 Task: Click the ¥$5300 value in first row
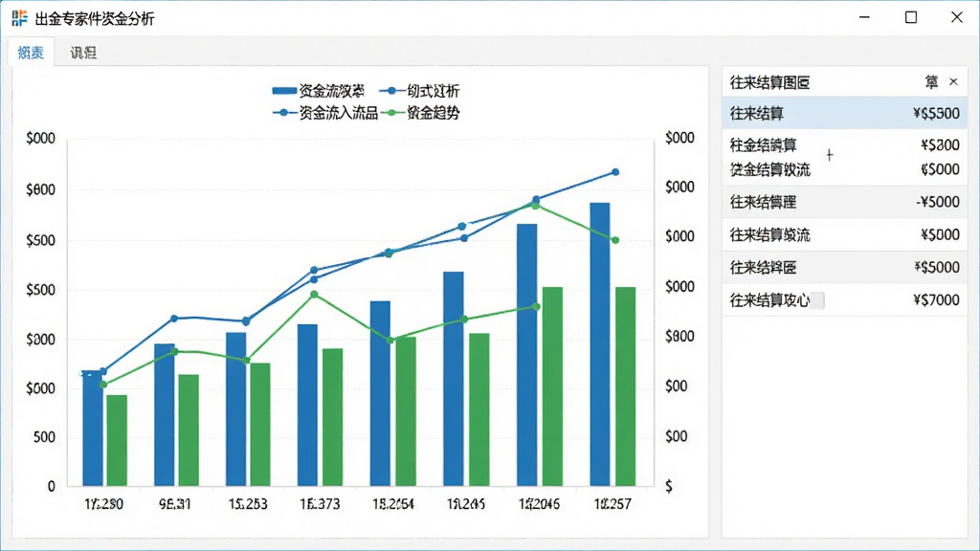point(936,113)
